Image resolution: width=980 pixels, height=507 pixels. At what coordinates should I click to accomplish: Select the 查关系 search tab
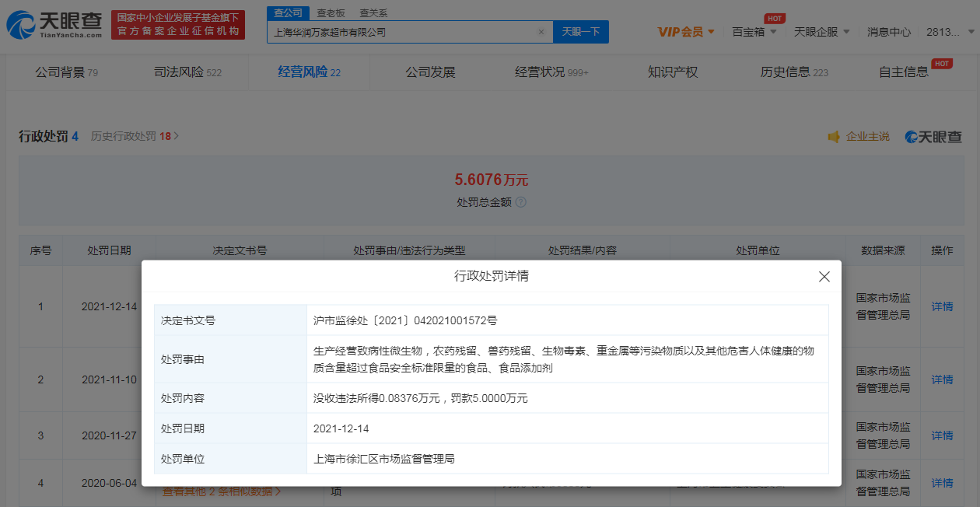point(373,13)
